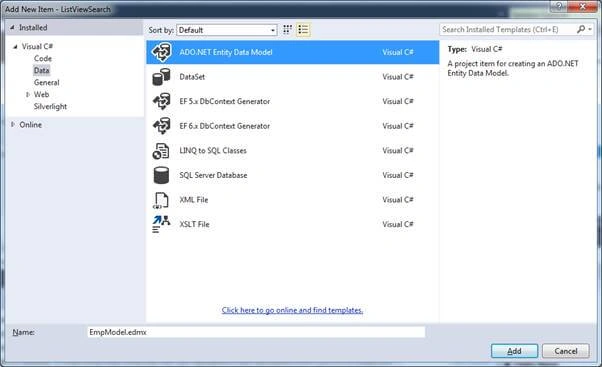Click the DataSet template icon
The image size is (602, 367).
coord(161,77)
